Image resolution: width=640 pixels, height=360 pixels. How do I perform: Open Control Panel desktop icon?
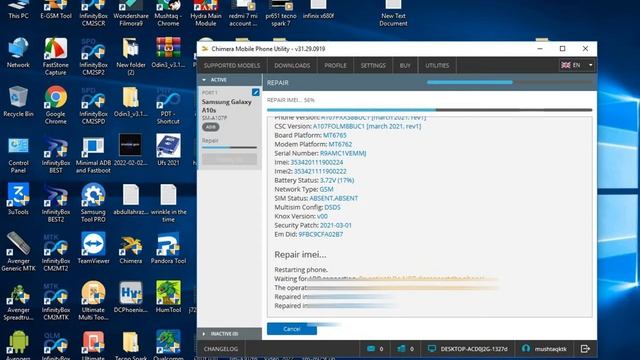[x=18, y=155]
